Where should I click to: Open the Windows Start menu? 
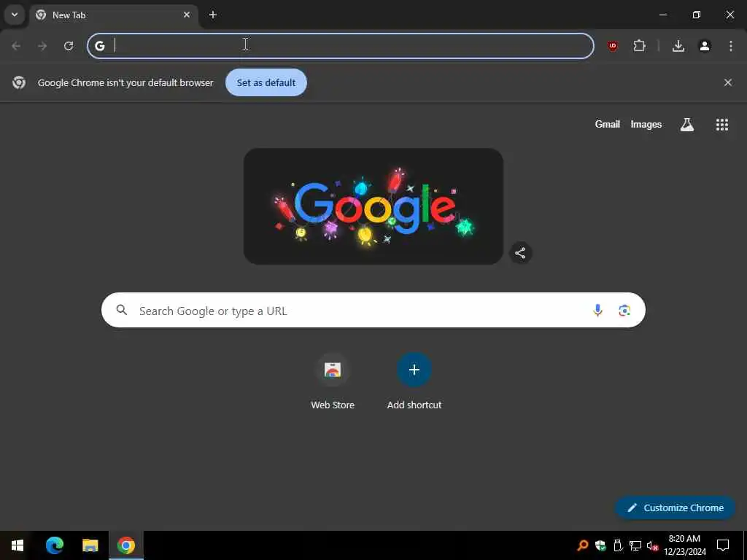18,545
